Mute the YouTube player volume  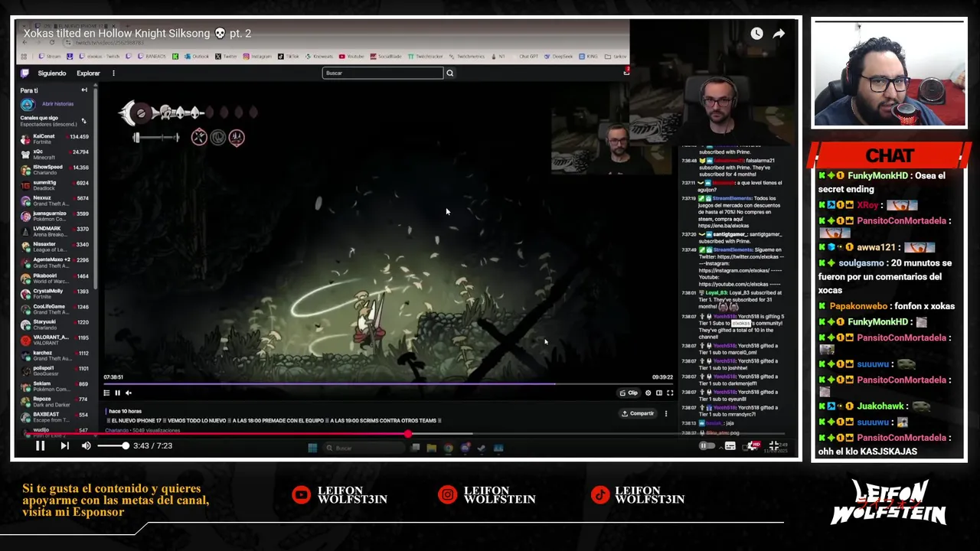[86, 445]
